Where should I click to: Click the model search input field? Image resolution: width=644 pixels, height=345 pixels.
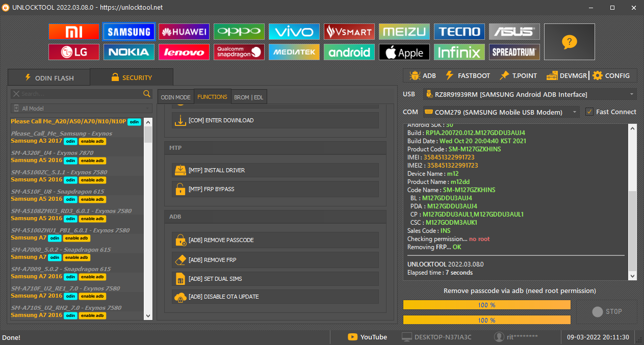(76, 94)
